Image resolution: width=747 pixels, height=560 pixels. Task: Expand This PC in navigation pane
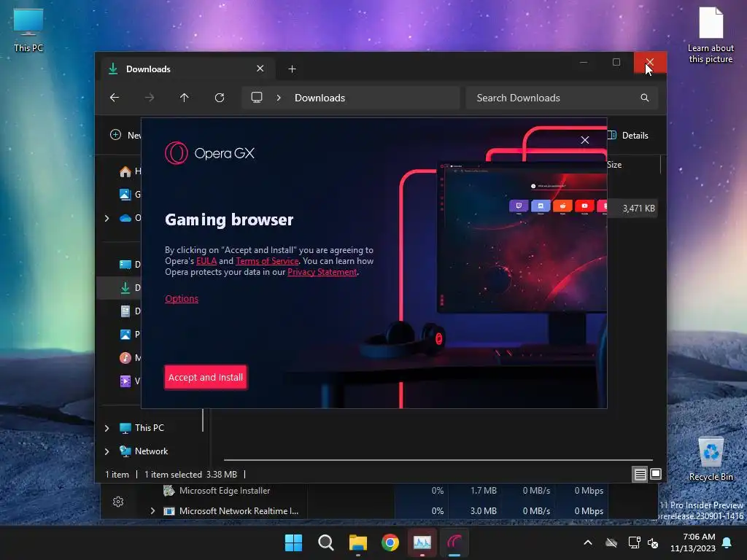click(107, 428)
